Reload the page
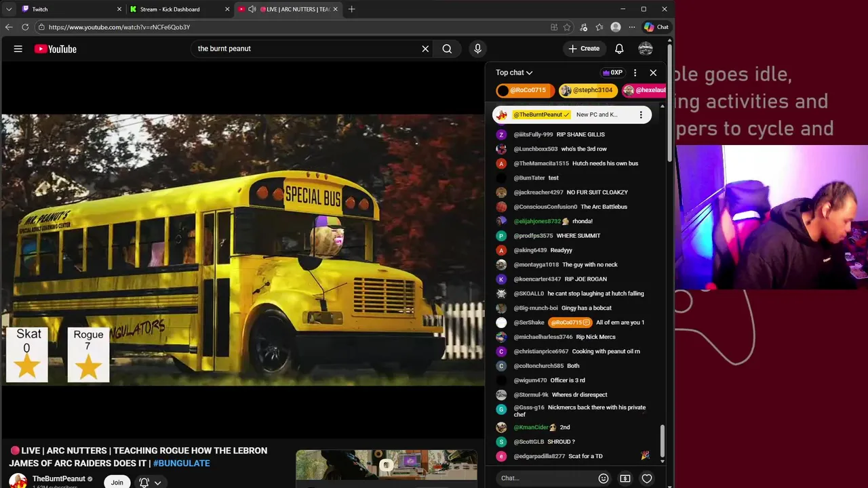Screen dimensions: 868x488 25,27
